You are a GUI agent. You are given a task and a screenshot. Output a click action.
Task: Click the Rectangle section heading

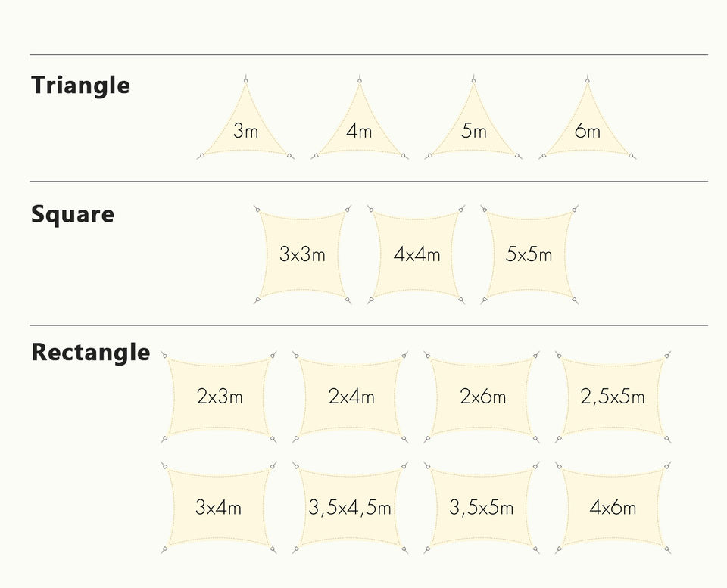pyautogui.click(x=90, y=353)
